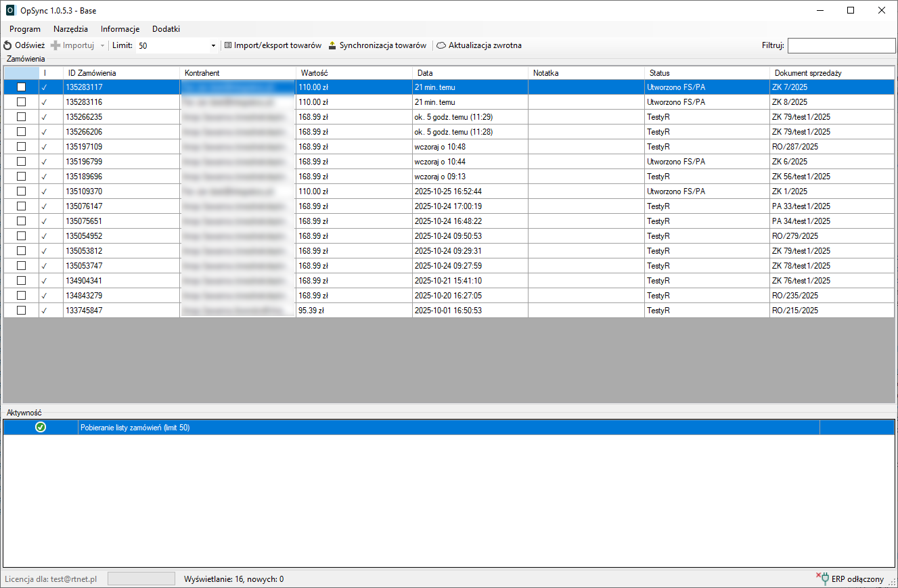
Task: Focus the Filtruj text input field
Action: point(841,45)
